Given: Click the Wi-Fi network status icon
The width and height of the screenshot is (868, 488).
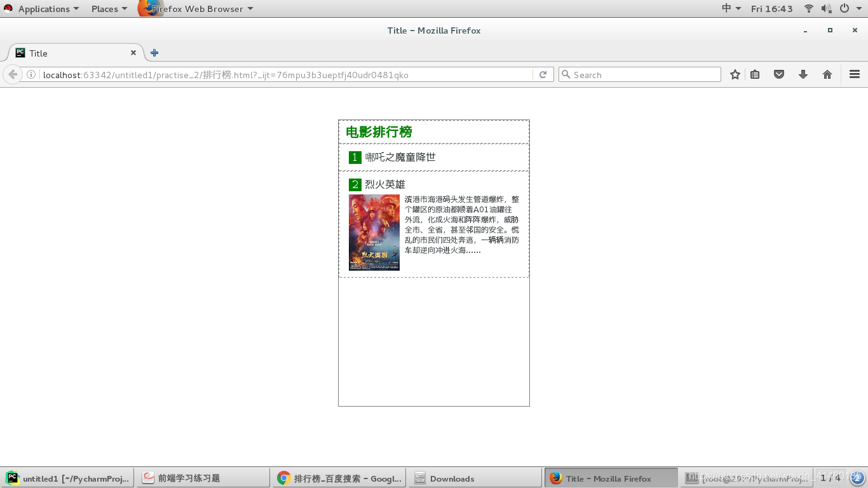Looking at the screenshot, I should (809, 8).
